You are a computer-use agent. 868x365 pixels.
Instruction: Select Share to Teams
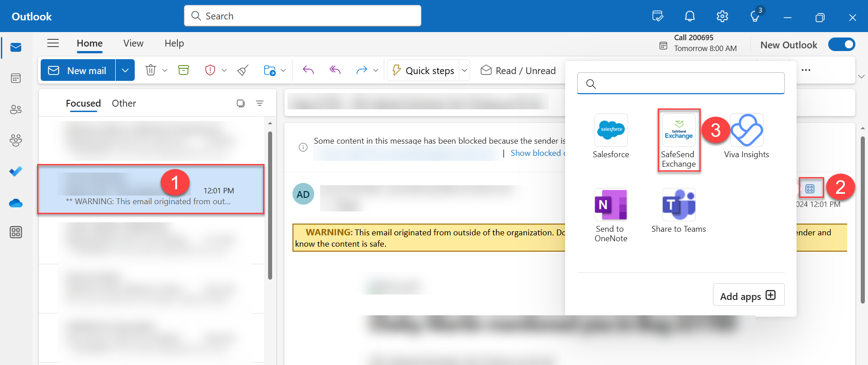[x=679, y=211]
